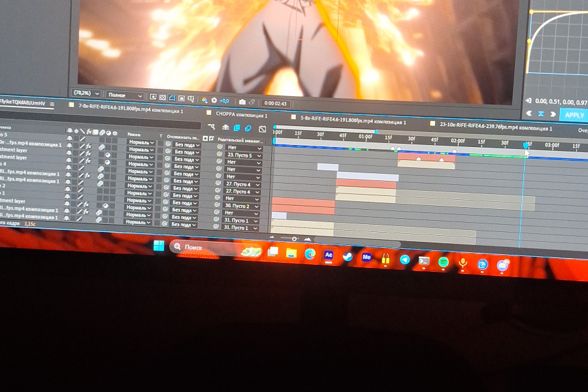Open the resolution dropdown set to Полное
The image size is (588, 392).
tap(125, 95)
